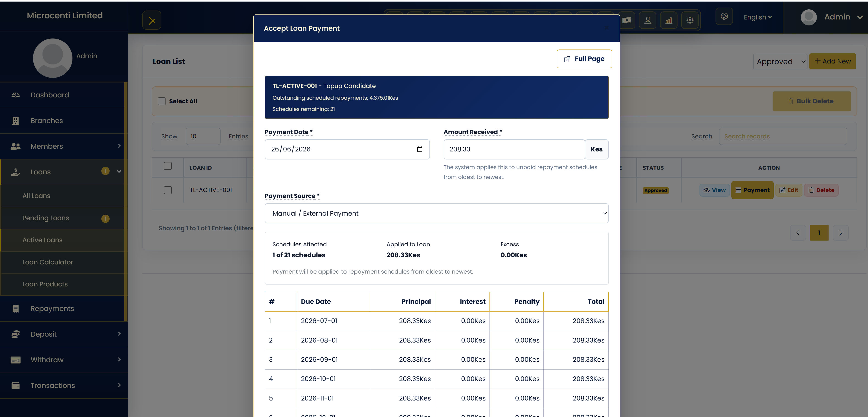Viewport: 868px width, 417px height.
Task: Open the cash money toolbar icon
Action: (627, 20)
